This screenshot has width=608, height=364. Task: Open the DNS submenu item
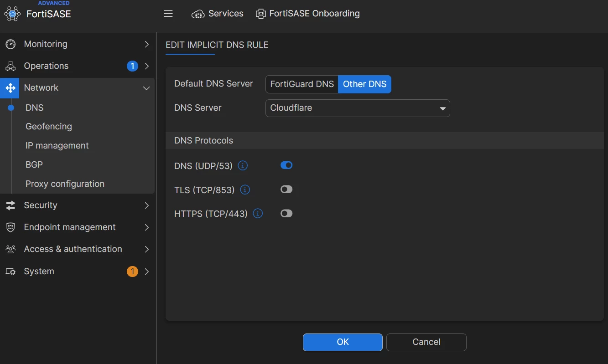coord(35,108)
